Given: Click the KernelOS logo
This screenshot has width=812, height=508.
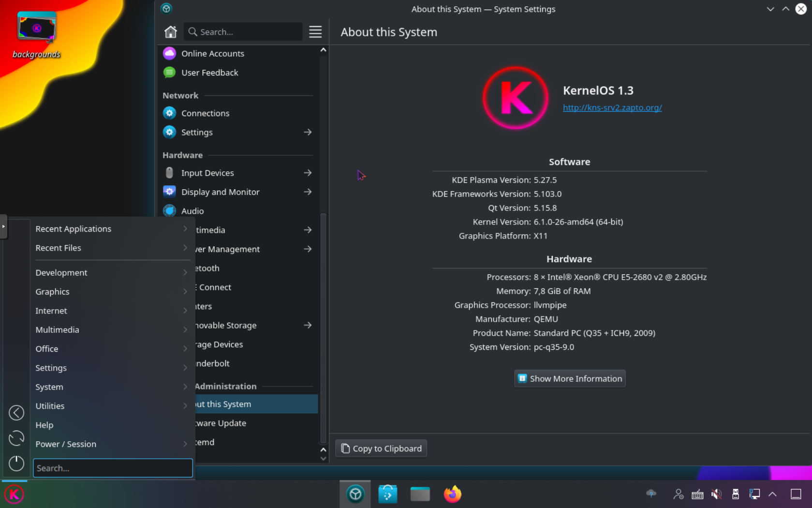Looking at the screenshot, I should pyautogui.click(x=515, y=98).
